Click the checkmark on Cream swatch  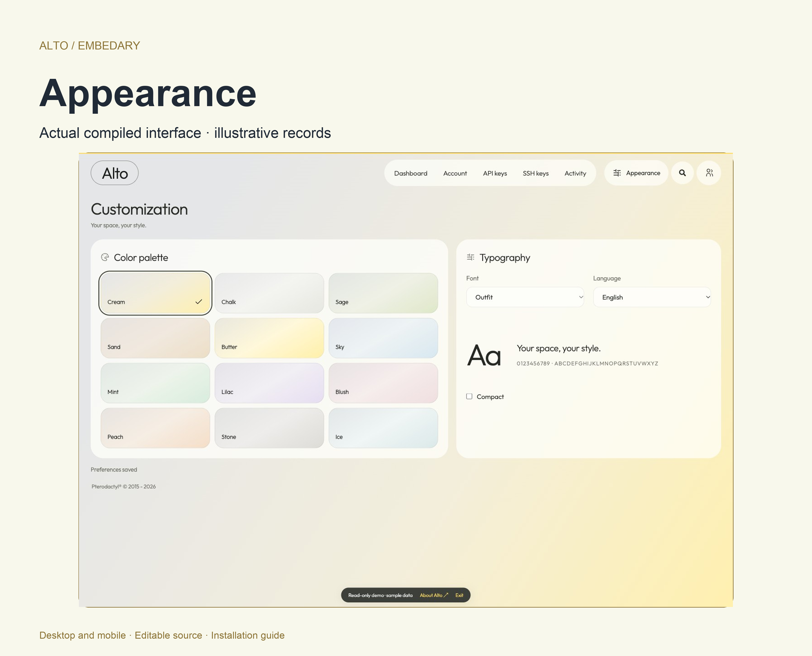click(199, 301)
